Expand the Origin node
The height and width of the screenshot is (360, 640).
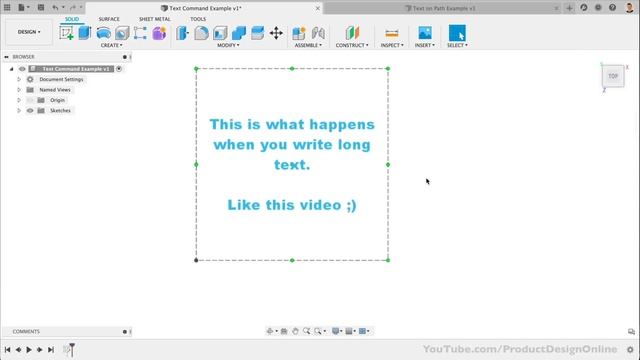click(x=19, y=100)
